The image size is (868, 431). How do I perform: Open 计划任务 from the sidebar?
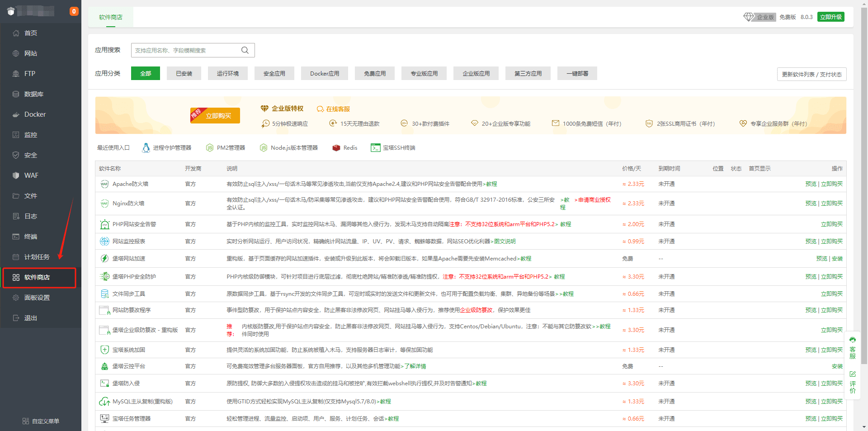tap(37, 257)
